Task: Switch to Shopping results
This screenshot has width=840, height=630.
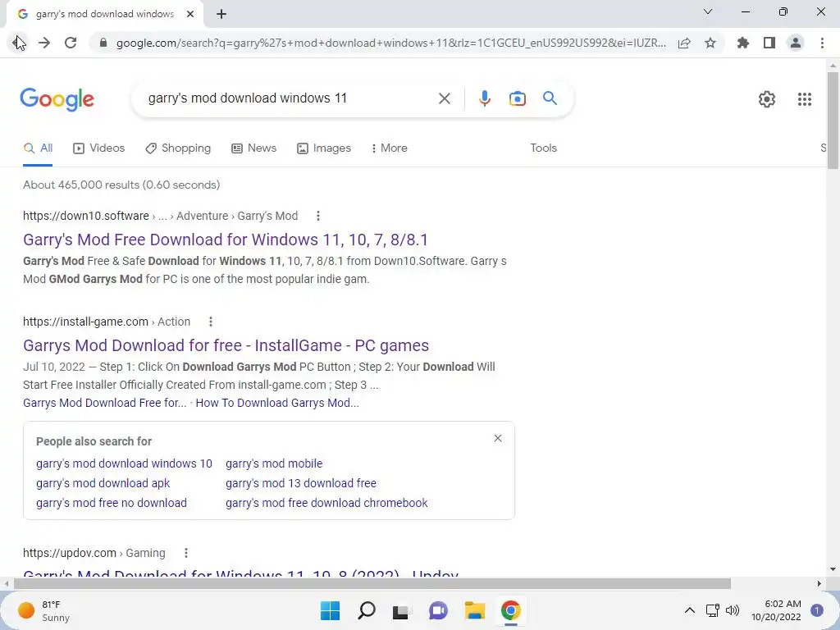Action: (178, 148)
